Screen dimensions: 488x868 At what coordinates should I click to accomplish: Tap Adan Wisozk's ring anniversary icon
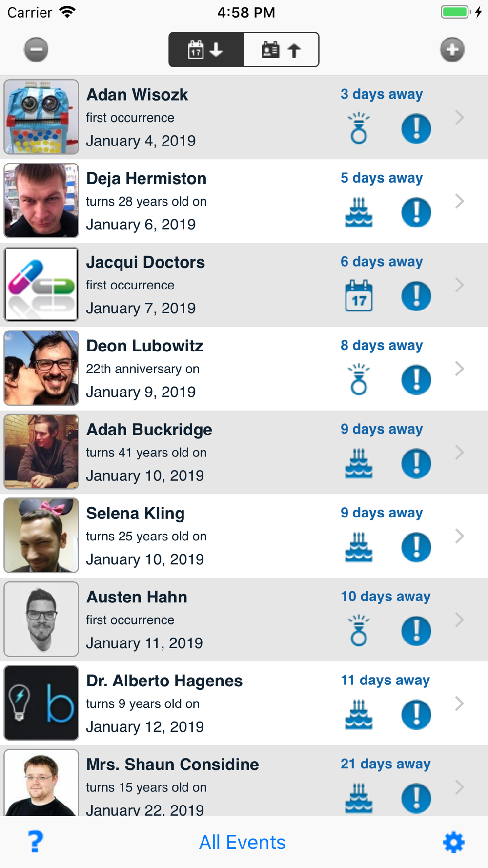coord(359,128)
